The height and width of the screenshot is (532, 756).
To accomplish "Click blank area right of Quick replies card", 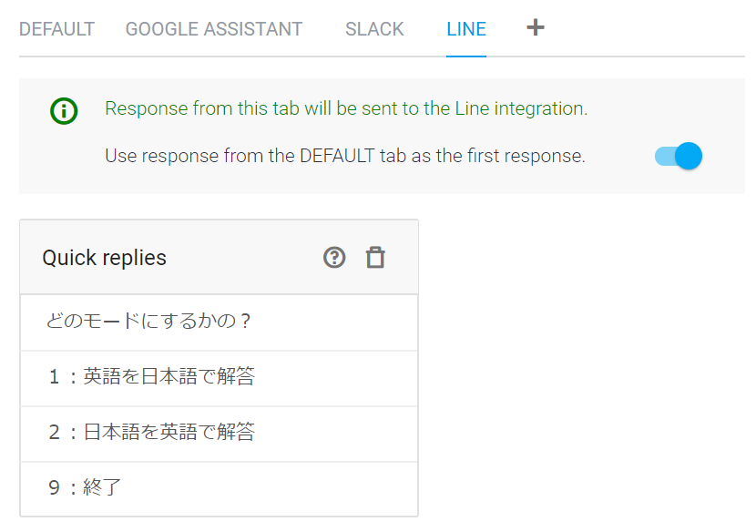I will [x=583, y=364].
